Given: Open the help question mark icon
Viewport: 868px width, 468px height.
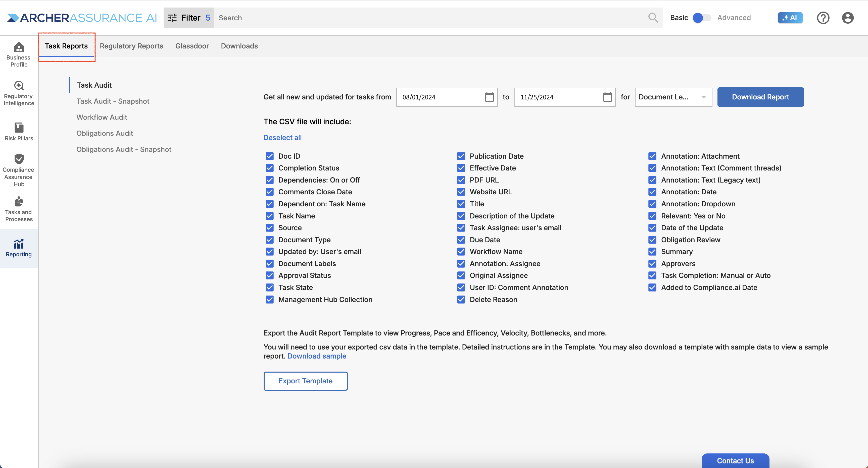Looking at the screenshot, I should [823, 18].
